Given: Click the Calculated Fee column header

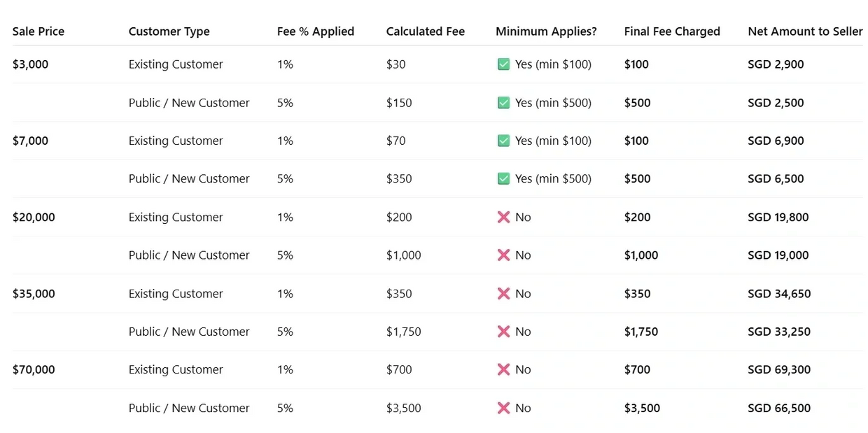Looking at the screenshot, I should [x=426, y=31].
